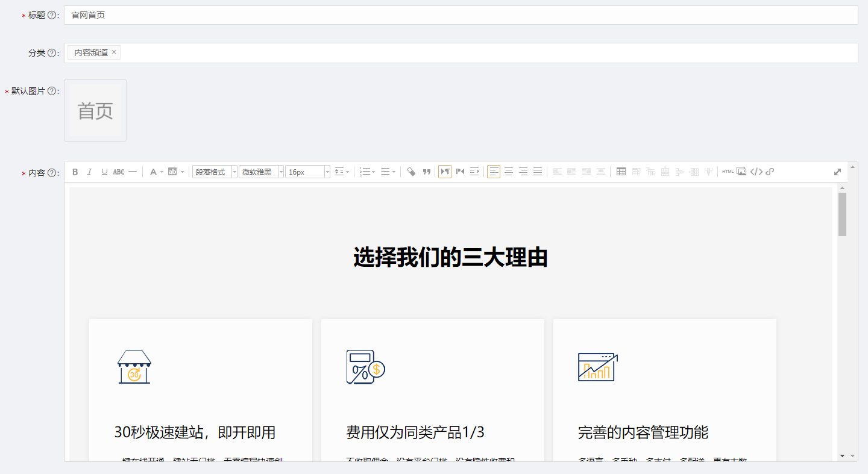Insert a horizontal rule line
Screen dimensions: 868x474
[133, 172]
